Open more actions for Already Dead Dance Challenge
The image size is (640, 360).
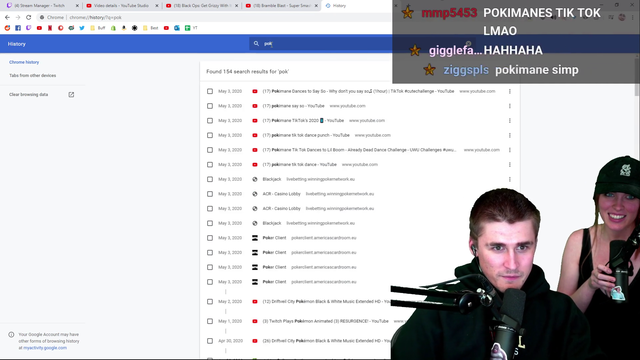point(510,150)
